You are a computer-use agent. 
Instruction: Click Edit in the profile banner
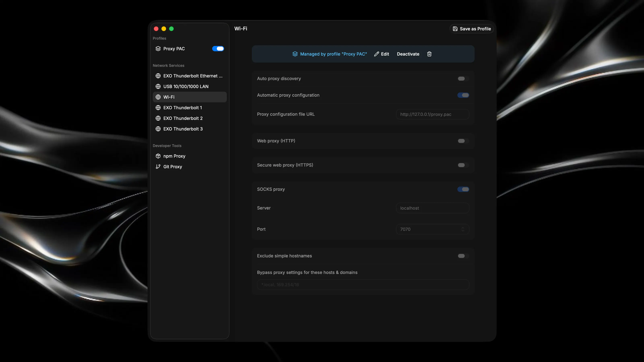pos(382,54)
